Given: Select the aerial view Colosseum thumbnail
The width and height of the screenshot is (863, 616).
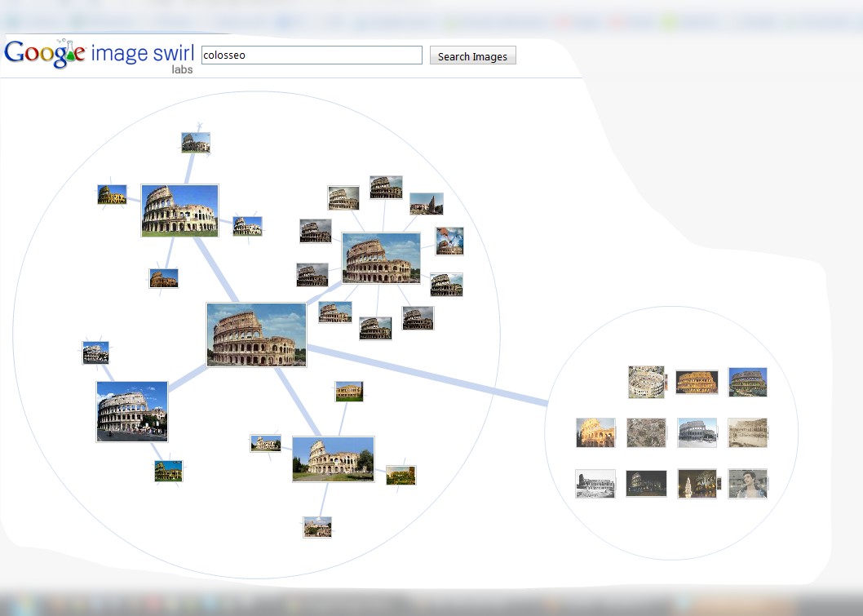Looking at the screenshot, I should pyautogui.click(x=646, y=382).
